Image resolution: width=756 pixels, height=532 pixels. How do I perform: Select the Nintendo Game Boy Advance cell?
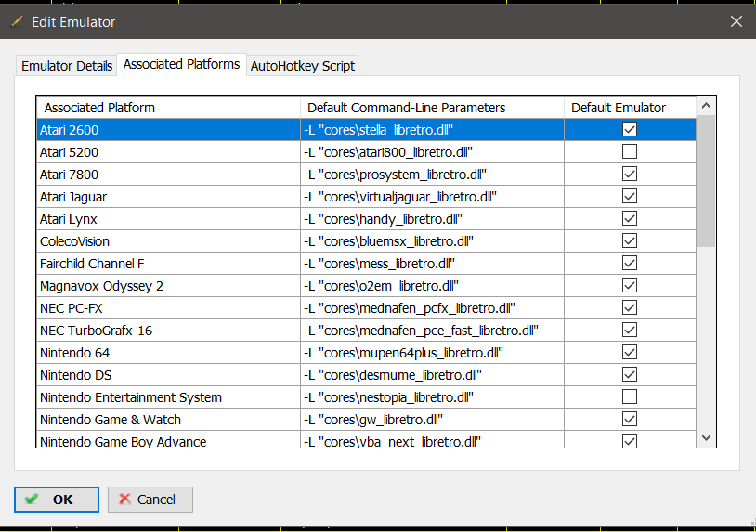tap(168, 439)
